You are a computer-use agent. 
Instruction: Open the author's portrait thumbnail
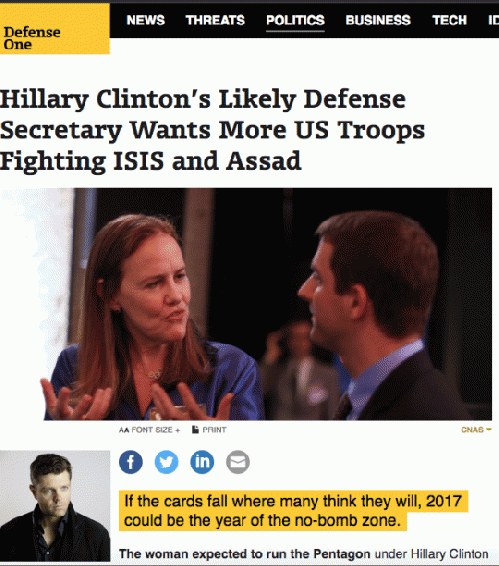click(55, 506)
